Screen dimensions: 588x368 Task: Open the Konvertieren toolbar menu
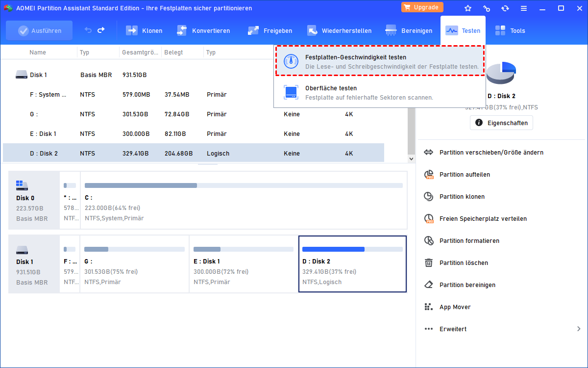(203, 30)
